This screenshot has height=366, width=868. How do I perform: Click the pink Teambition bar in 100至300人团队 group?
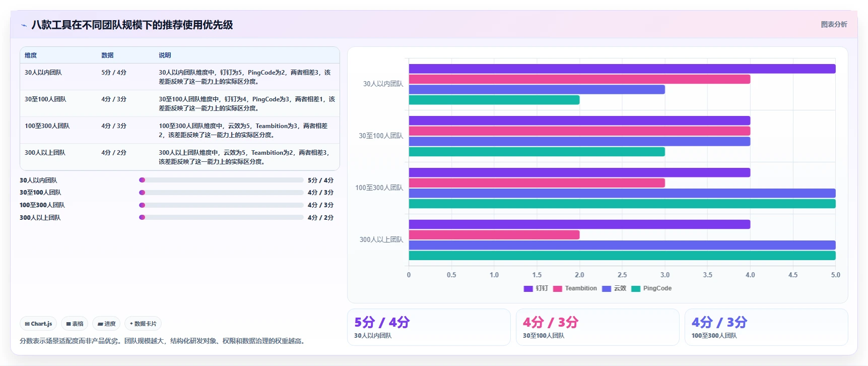coord(537,183)
